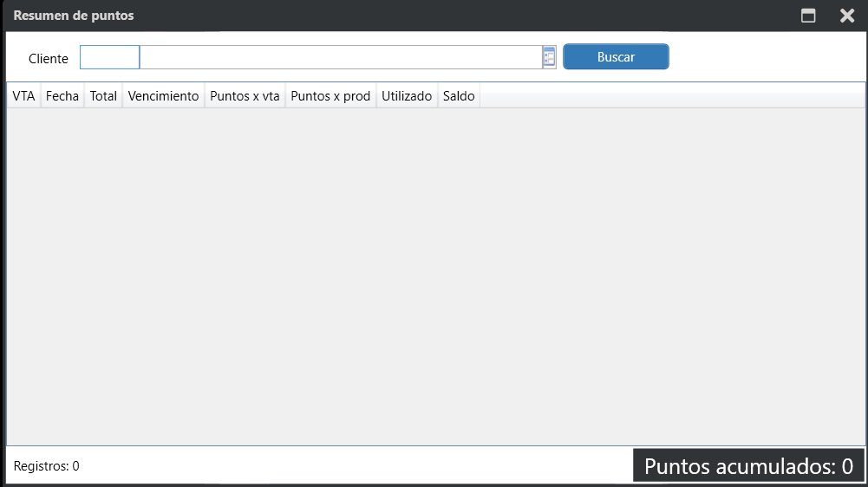Click the Puntos x vta header
The height and width of the screenshot is (487, 868).
pyautogui.click(x=245, y=96)
